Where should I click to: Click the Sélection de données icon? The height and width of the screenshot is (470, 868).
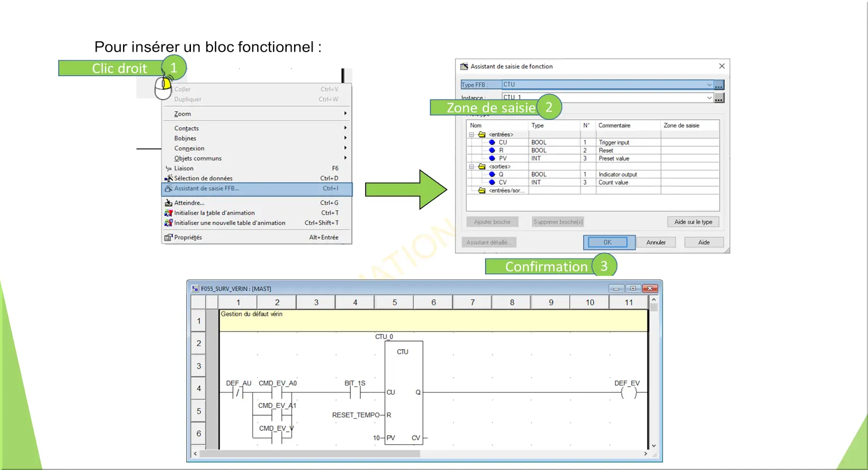point(168,178)
